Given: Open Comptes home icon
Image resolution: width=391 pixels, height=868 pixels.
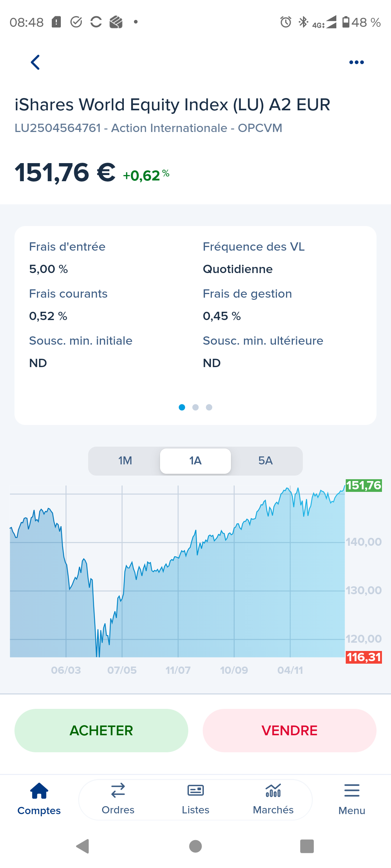Looking at the screenshot, I should tap(39, 791).
